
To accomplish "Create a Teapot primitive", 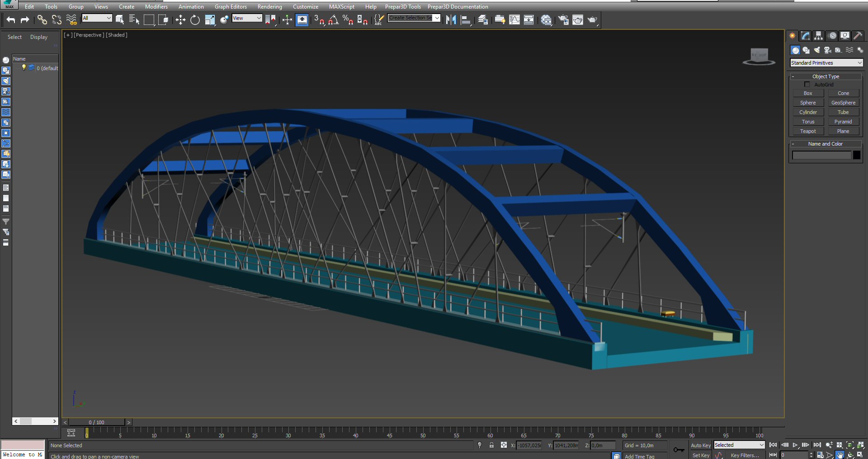I will (808, 131).
